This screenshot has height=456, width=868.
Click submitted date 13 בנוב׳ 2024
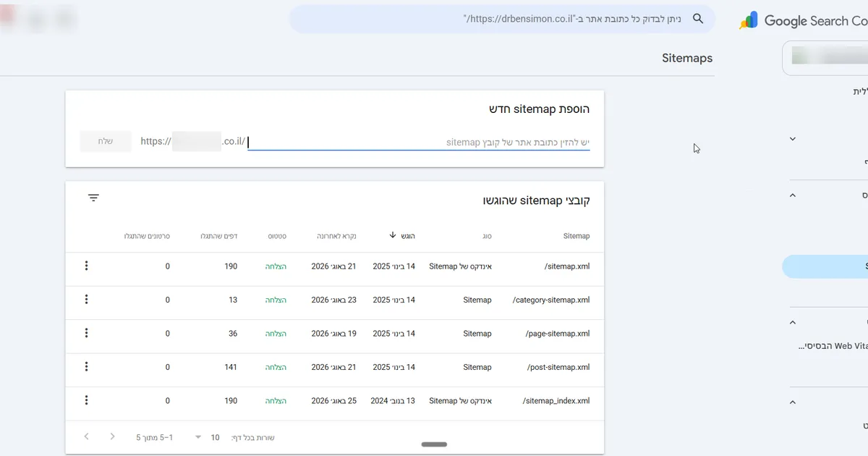(393, 401)
